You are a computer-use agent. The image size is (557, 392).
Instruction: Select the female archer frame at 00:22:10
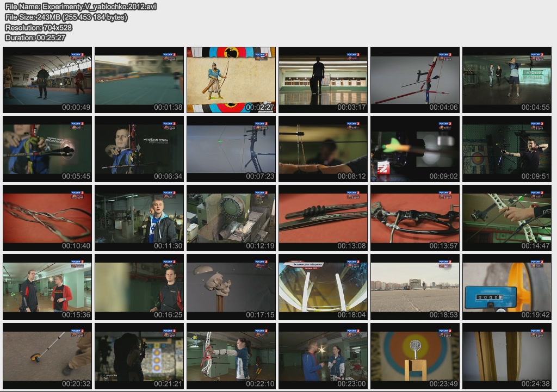tap(231, 356)
